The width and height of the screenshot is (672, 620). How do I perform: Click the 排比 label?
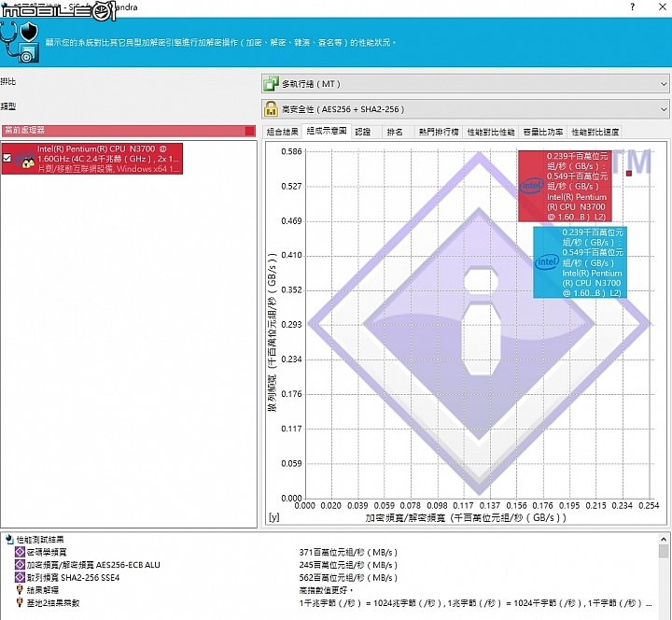tap(8, 81)
